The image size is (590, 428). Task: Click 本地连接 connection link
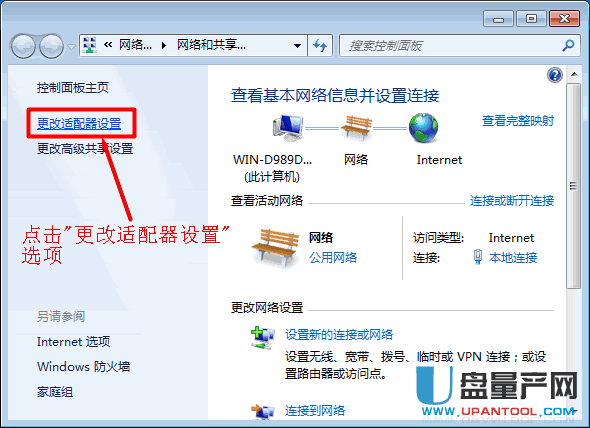click(x=513, y=258)
